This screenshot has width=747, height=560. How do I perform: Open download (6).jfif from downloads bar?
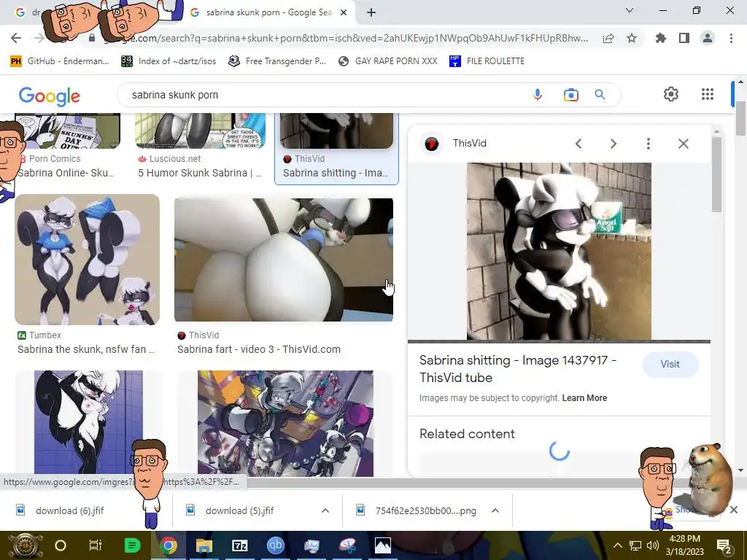pos(69,510)
